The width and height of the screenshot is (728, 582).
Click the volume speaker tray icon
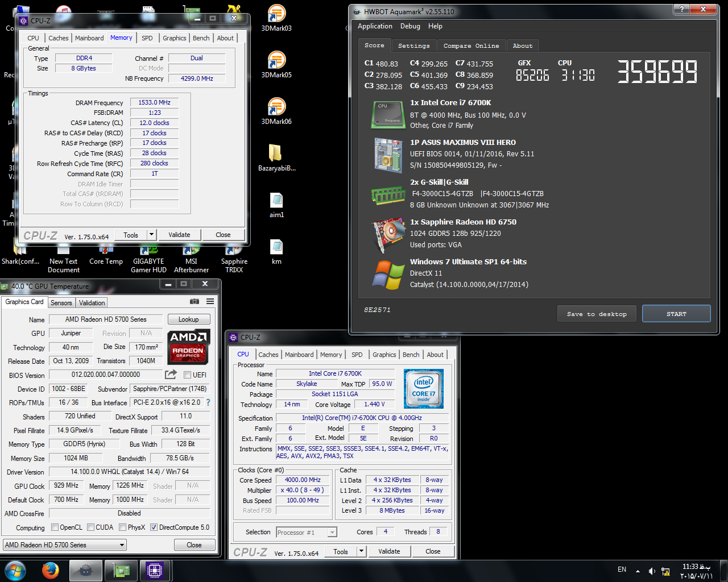pos(652,571)
